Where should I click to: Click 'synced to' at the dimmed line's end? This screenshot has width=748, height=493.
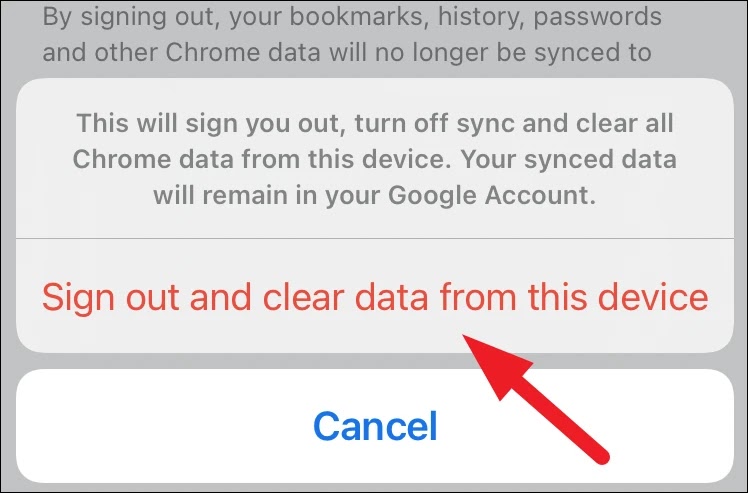coord(593,52)
